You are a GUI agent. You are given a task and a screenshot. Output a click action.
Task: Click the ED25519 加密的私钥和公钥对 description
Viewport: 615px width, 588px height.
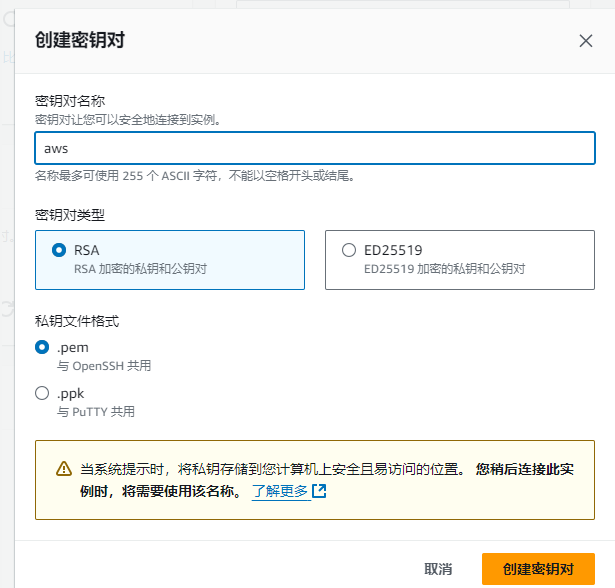click(444, 269)
